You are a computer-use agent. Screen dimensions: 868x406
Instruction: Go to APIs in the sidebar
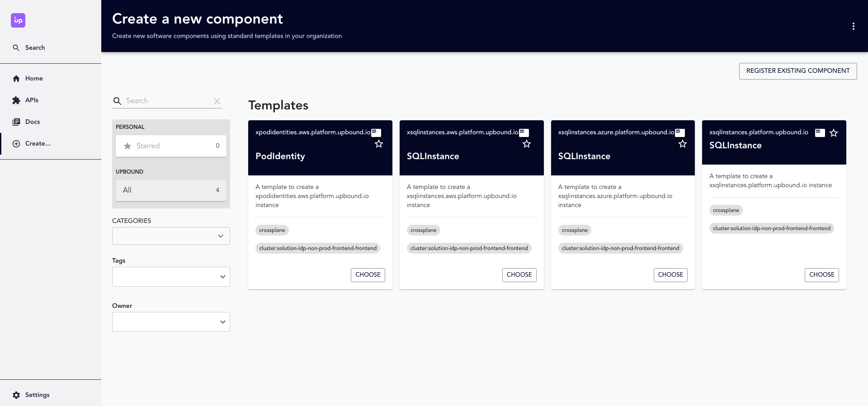coord(32,100)
